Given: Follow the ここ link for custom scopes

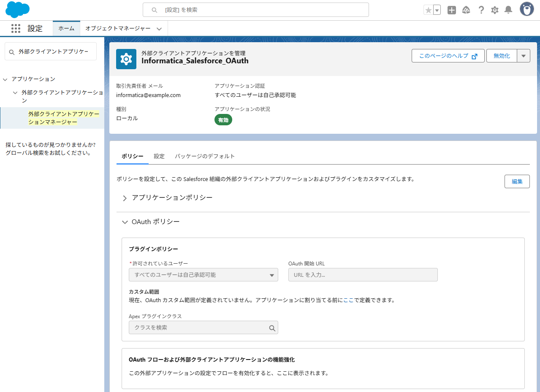Looking at the screenshot, I should click(348, 300).
